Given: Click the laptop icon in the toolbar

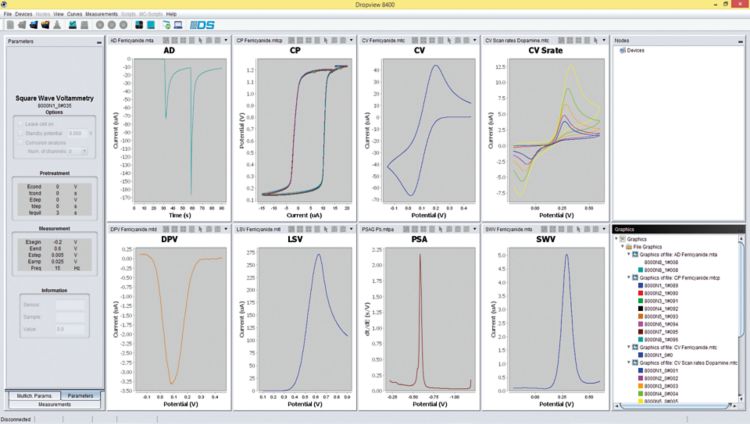Looking at the screenshot, I should (x=178, y=24).
